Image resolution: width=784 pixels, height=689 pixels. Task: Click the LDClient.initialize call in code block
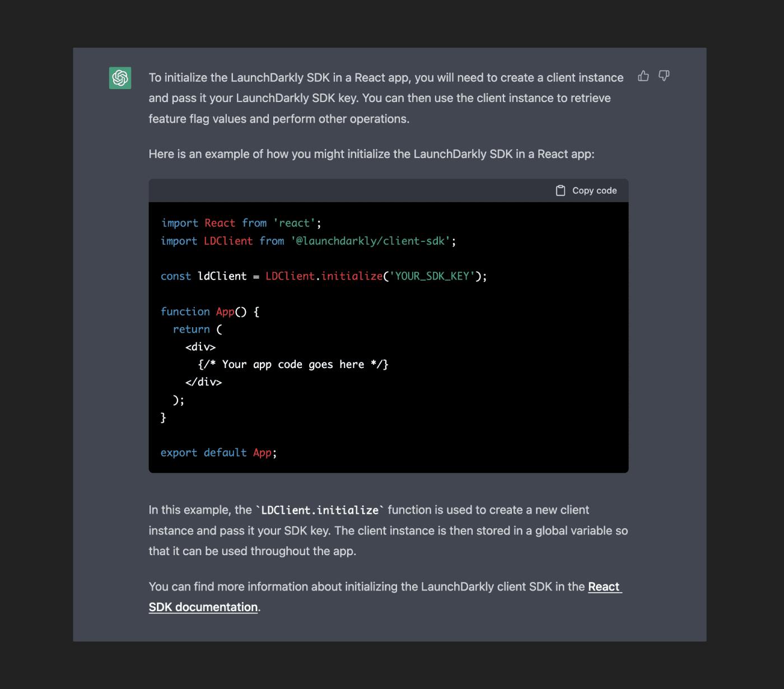pos(324,276)
